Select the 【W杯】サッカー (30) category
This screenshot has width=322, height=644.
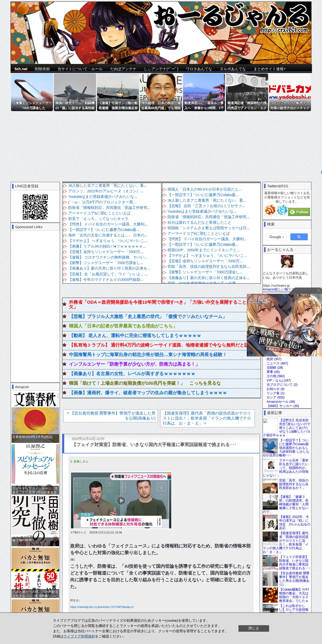(283, 406)
